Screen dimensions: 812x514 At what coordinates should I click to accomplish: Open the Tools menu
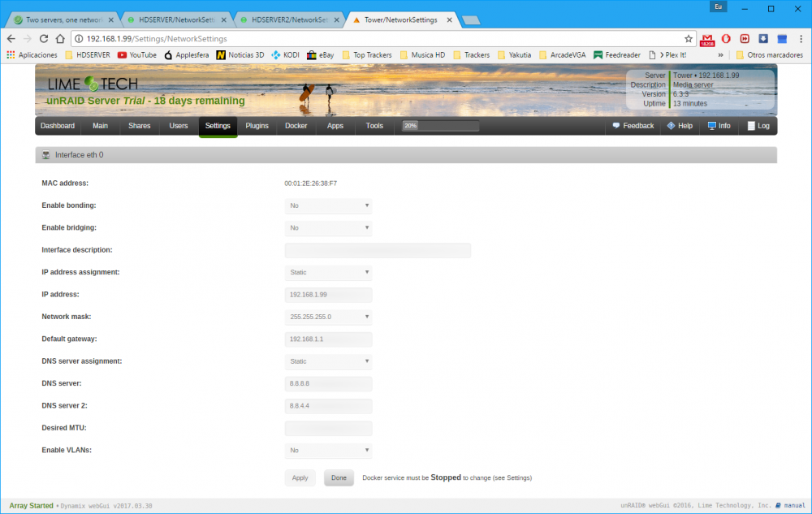tap(374, 126)
